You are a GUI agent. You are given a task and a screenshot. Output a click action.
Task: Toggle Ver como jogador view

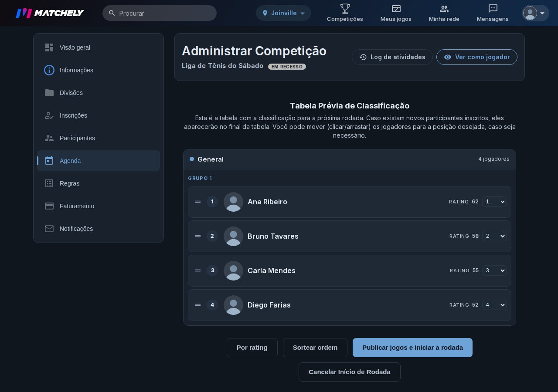[477, 57]
